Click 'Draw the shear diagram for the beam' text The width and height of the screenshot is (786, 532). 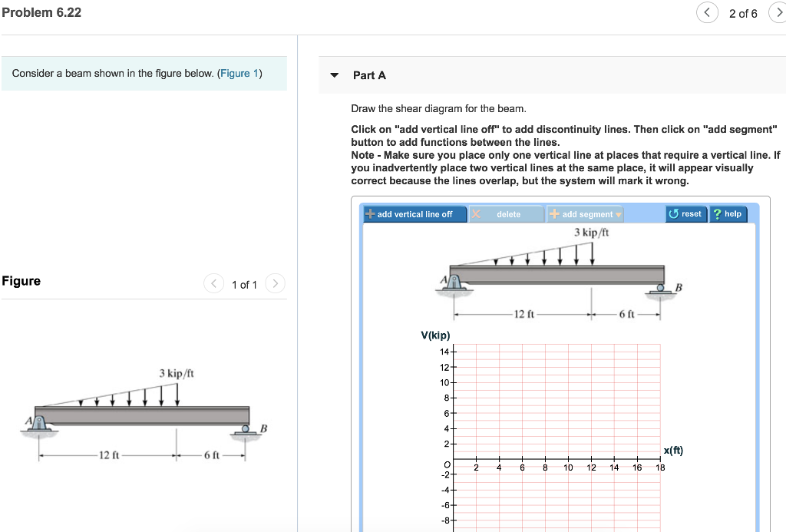coord(438,109)
